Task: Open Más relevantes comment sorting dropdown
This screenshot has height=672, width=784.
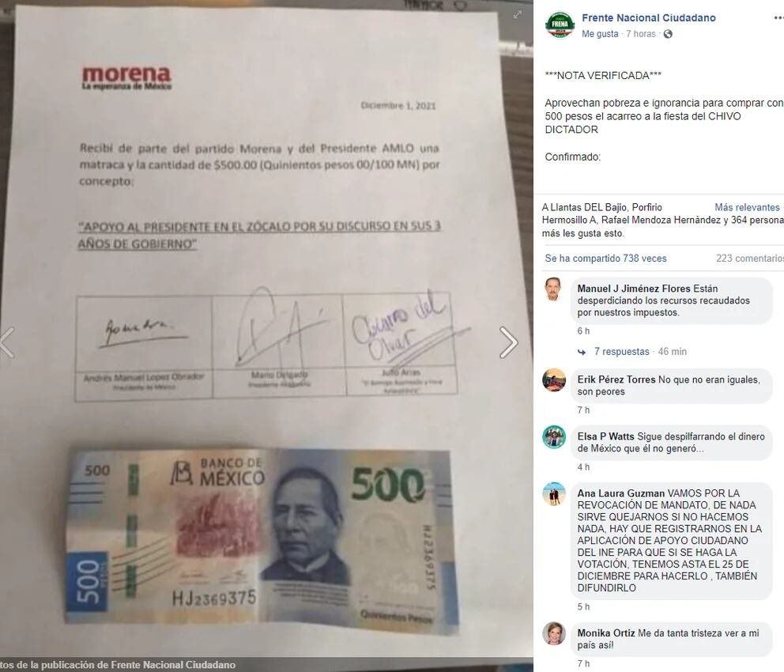Action: click(x=747, y=207)
